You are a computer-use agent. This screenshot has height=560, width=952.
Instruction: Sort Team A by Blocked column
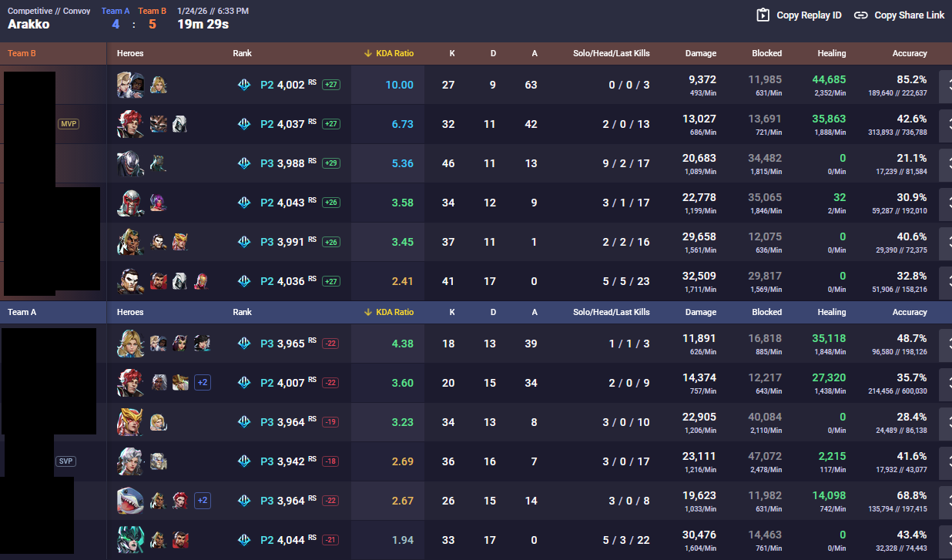point(767,312)
